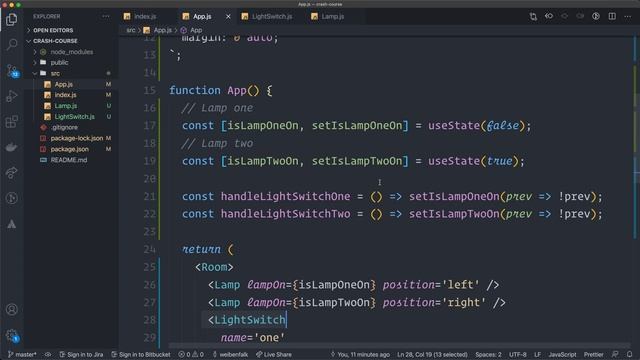Click the circular icon left of split editor
Screen dimensions: 640x360
coord(596,16)
